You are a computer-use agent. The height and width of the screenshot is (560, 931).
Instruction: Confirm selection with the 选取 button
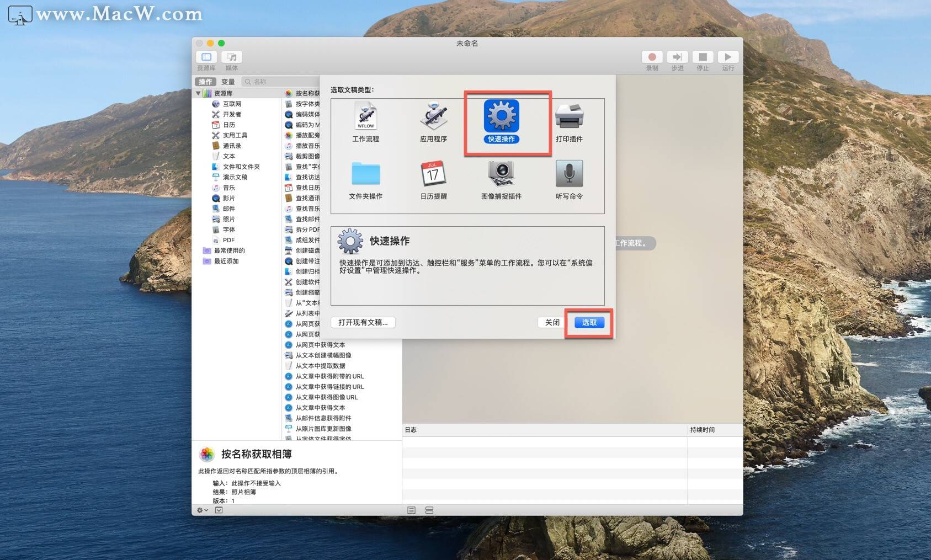(x=588, y=322)
